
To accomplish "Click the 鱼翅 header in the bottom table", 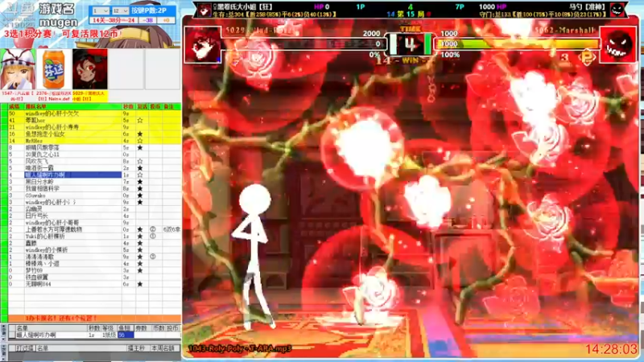I will [125, 328].
